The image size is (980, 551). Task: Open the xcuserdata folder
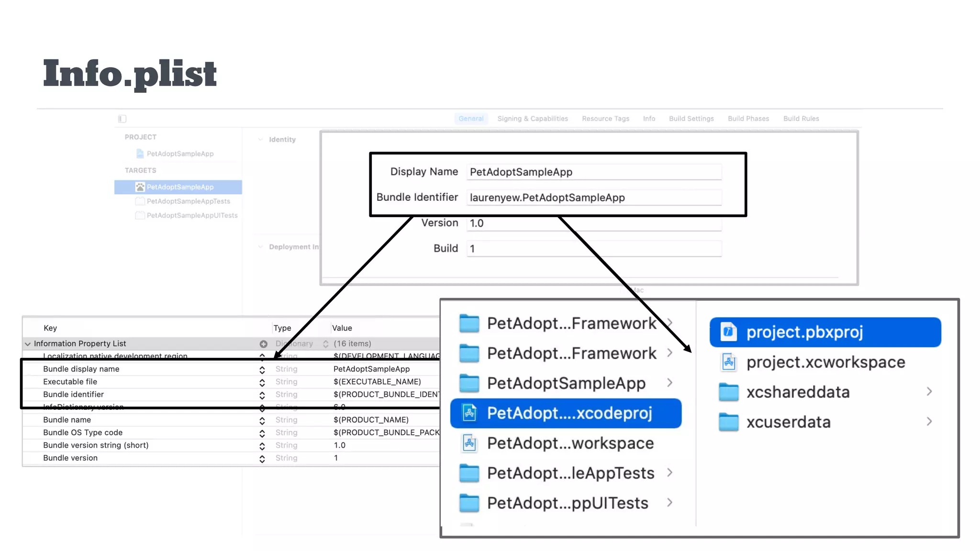click(x=788, y=422)
